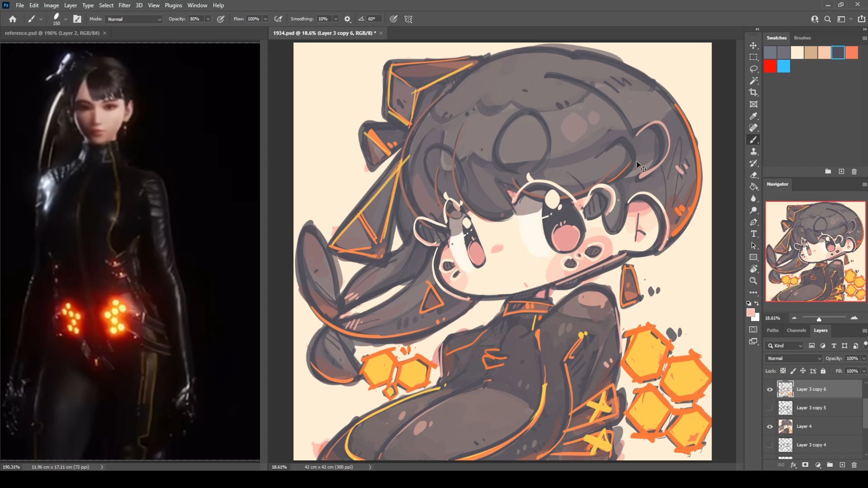Select the Dodge tool
The width and height of the screenshot is (868, 488).
pyautogui.click(x=753, y=210)
